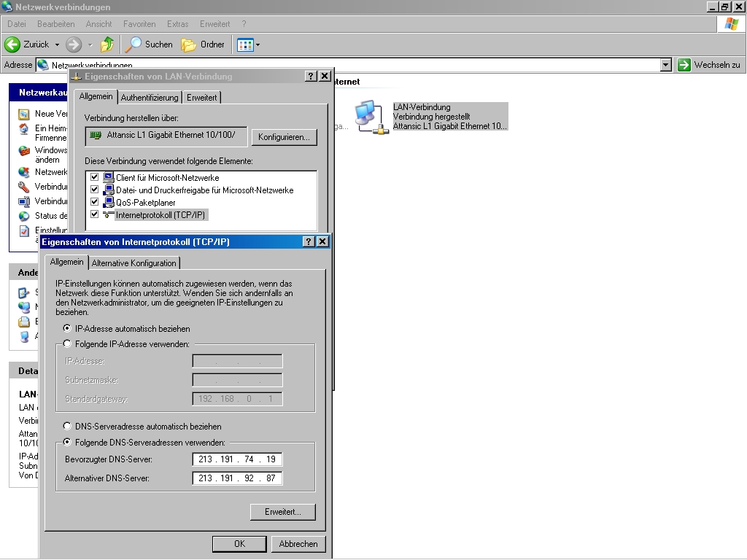Image resolution: width=747 pixels, height=560 pixels.
Task: Click the Attansic L1 adapter card icon
Action: click(96, 135)
